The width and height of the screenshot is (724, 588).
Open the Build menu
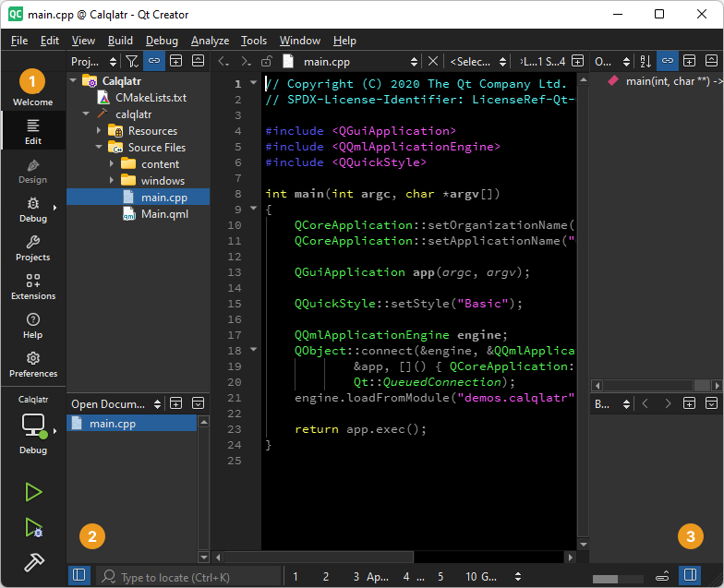click(x=120, y=41)
